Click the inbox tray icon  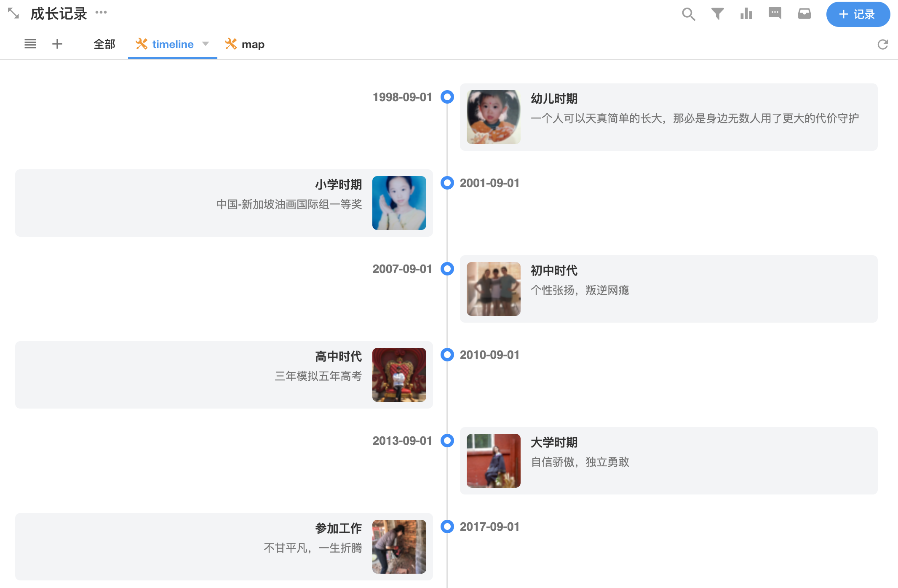click(804, 14)
